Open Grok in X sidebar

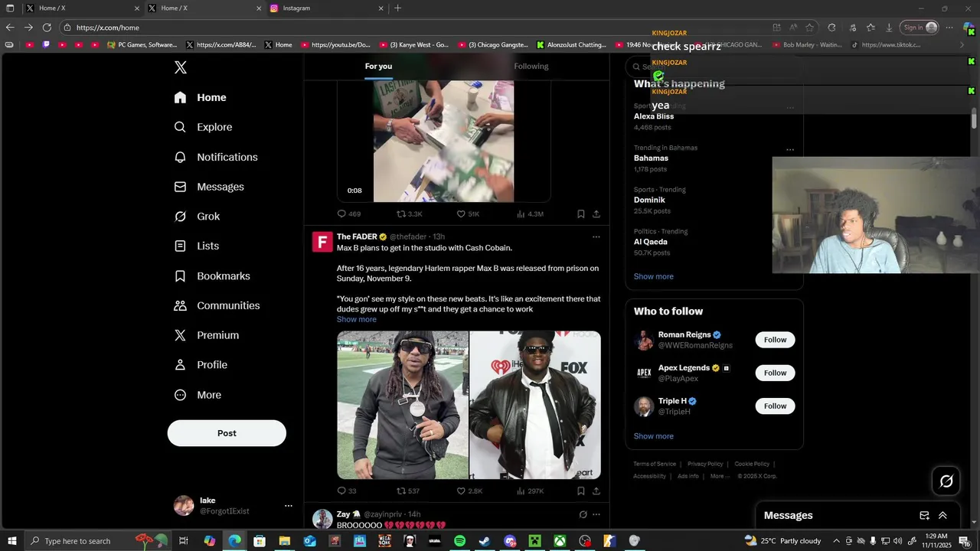[197, 217]
